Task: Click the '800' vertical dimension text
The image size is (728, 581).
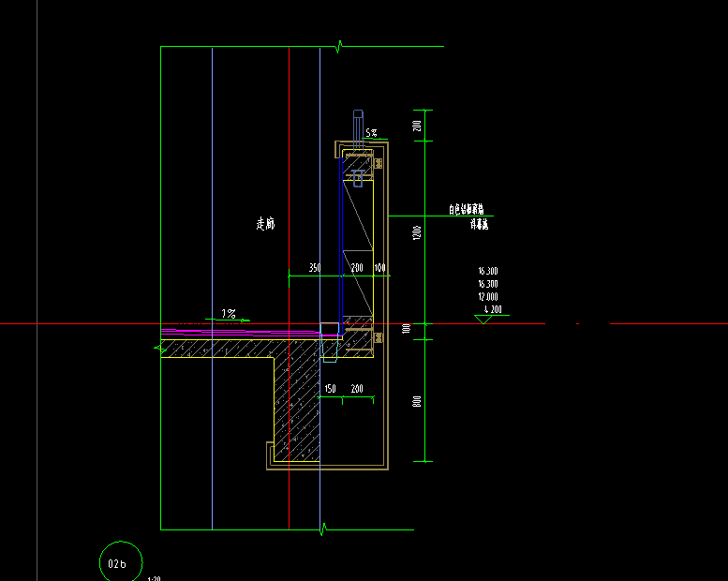Action: point(417,402)
